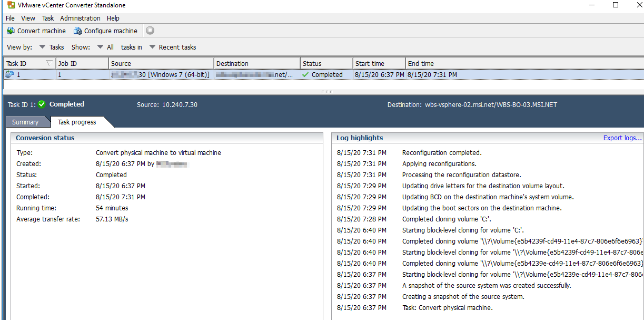Sort by the Status column header

point(326,63)
